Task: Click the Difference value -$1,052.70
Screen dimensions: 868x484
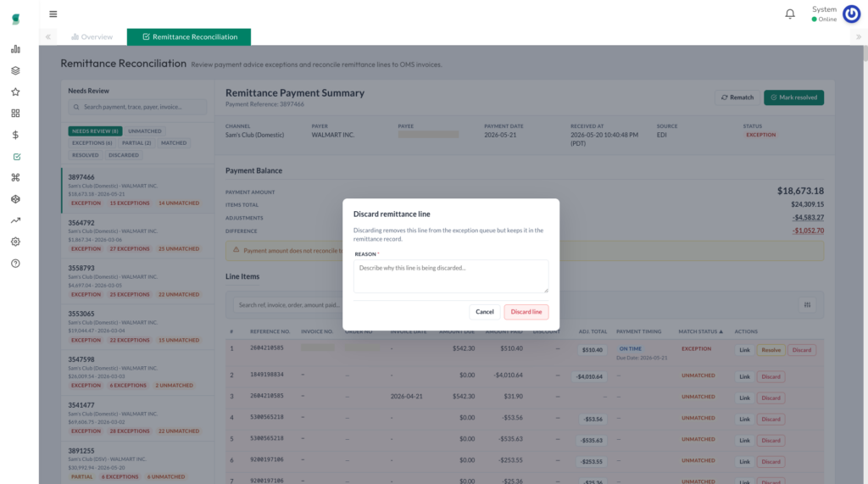Action: pos(808,231)
